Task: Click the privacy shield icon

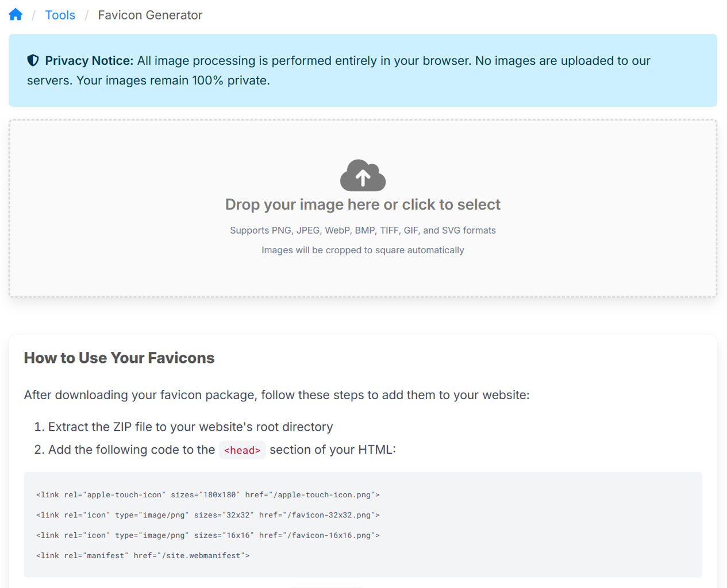Action: [33, 60]
